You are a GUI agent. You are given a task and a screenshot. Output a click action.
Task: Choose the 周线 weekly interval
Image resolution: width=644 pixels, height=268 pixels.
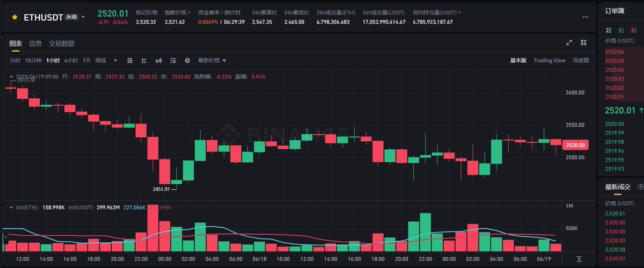pos(101,61)
